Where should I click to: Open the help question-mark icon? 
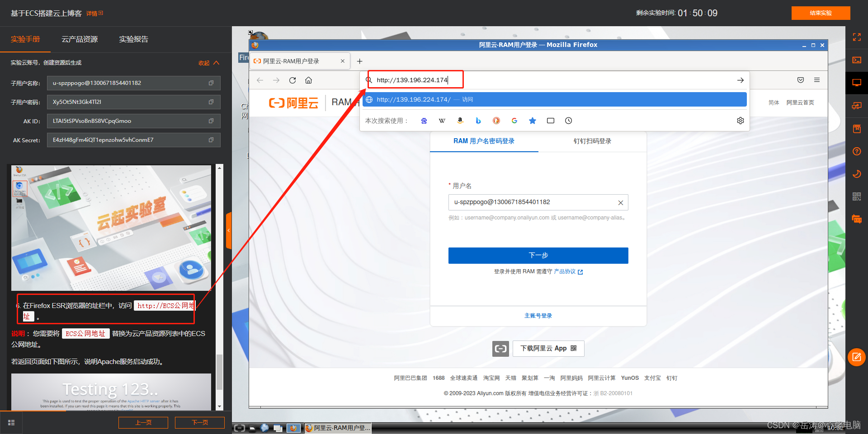pyautogui.click(x=857, y=151)
